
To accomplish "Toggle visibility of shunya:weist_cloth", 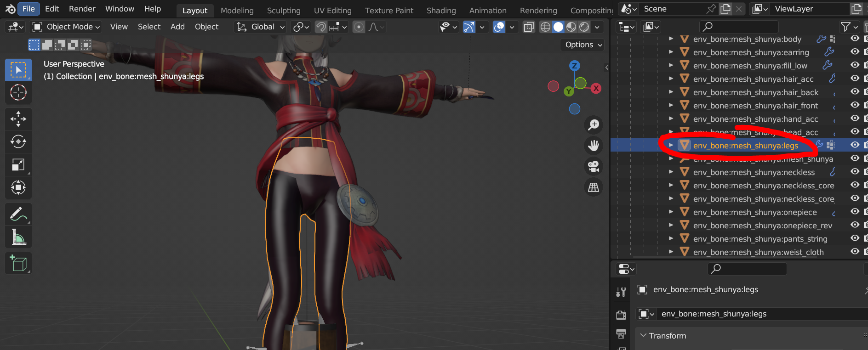I will [x=855, y=252].
